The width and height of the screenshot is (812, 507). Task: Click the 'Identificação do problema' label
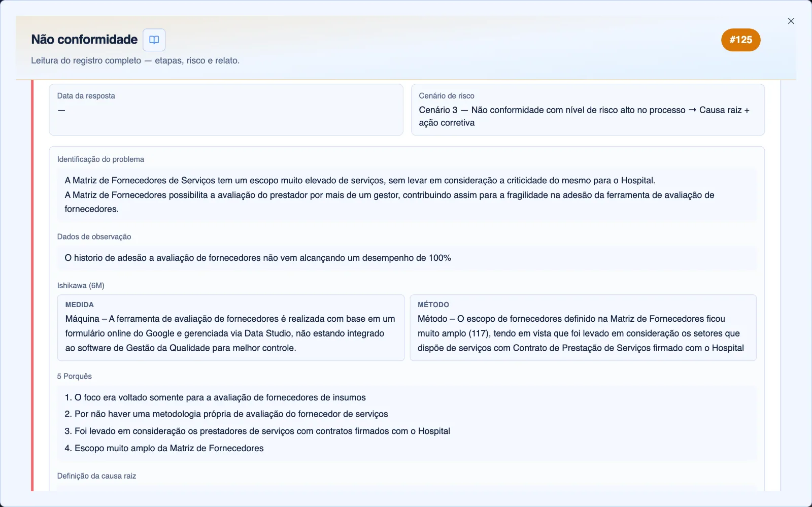pyautogui.click(x=100, y=159)
